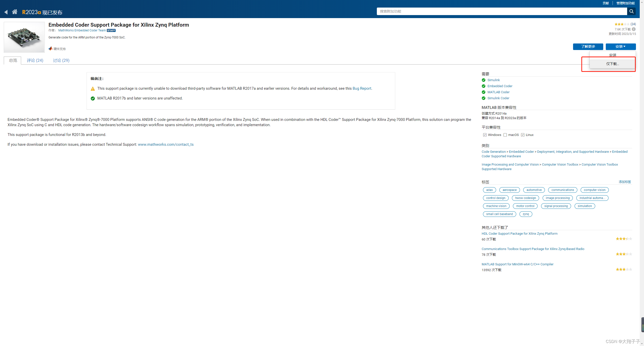
Task: Click the yellow warning triangle icon
Action: pos(93,89)
